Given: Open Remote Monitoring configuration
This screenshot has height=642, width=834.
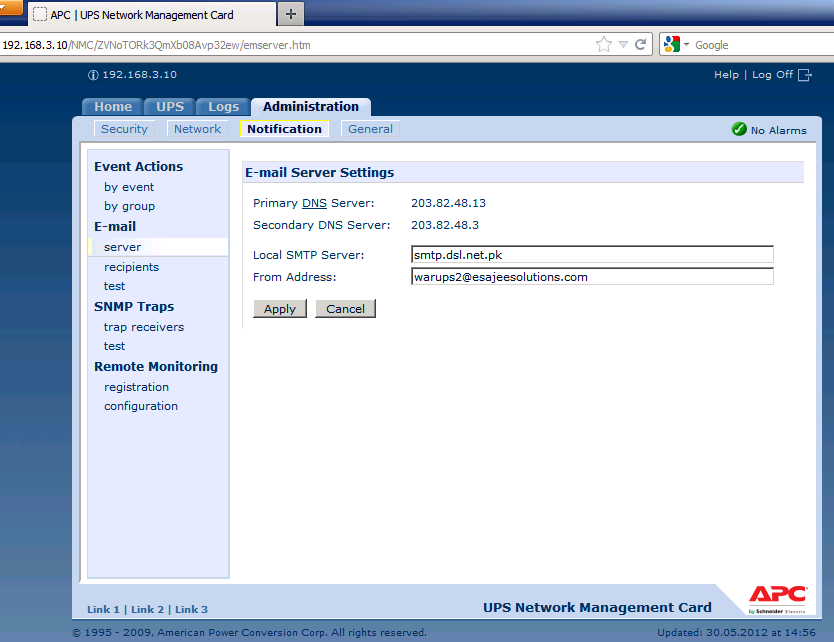Looking at the screenshot, I should (141, 406).
